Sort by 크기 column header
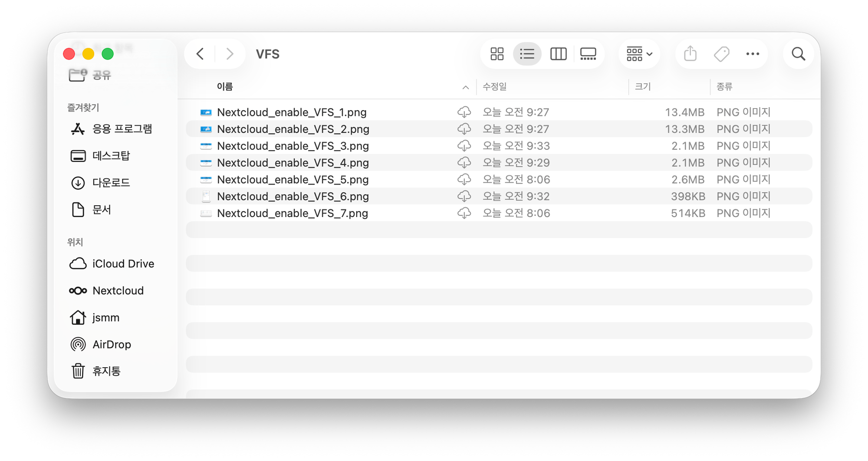This screenshot has width=868, height=461. coord(643,87)
